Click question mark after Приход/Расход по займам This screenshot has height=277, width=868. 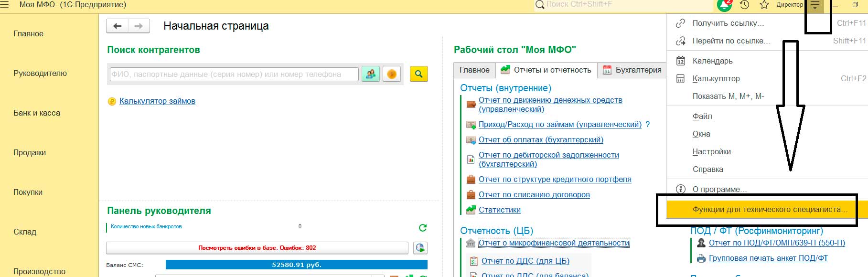click(648, 125)
